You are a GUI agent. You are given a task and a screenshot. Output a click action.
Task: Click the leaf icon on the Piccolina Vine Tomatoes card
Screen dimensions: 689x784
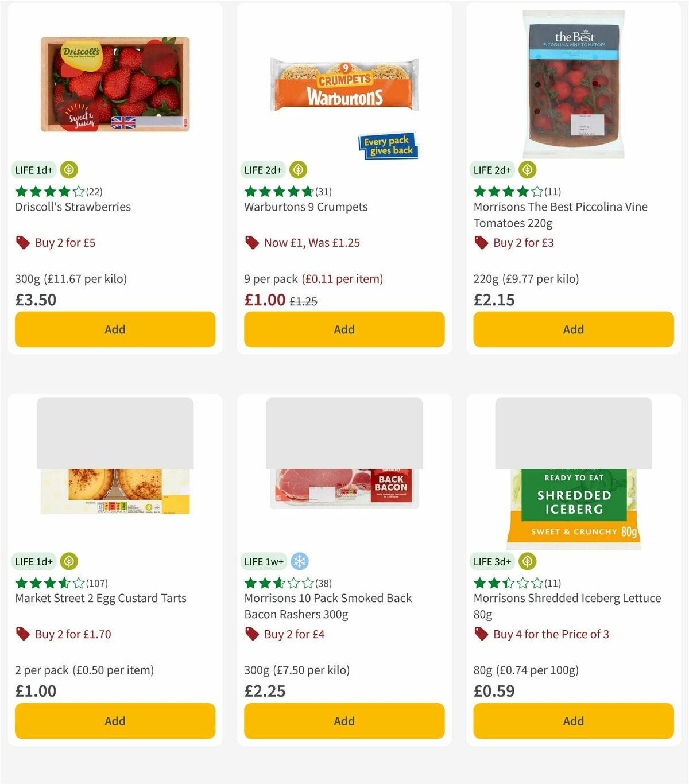tap(527, 169)
